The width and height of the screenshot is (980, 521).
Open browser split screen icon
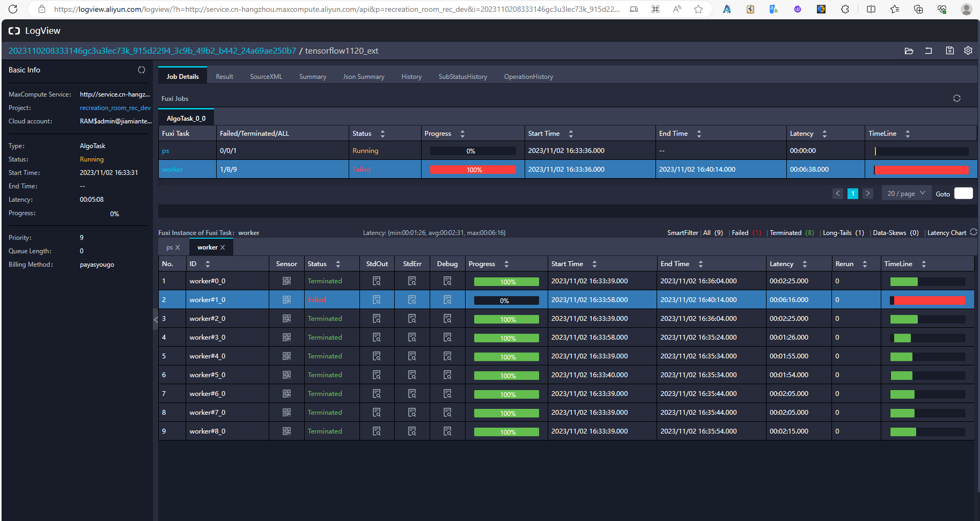point(871,9)
